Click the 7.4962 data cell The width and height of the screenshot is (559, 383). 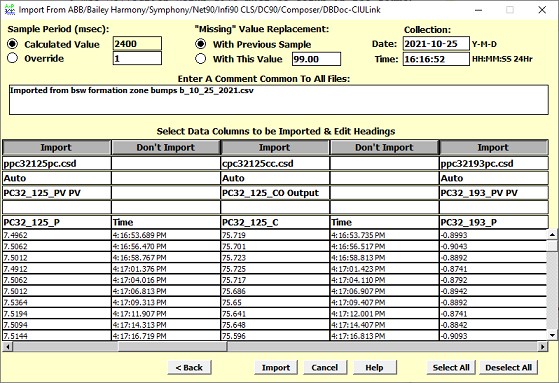coord(56,235)
